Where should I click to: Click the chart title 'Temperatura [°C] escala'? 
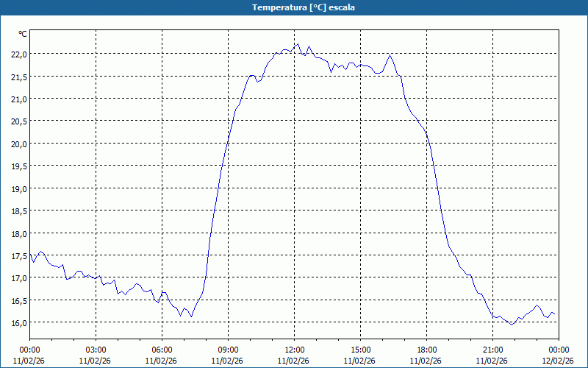(x=294, y=7)
